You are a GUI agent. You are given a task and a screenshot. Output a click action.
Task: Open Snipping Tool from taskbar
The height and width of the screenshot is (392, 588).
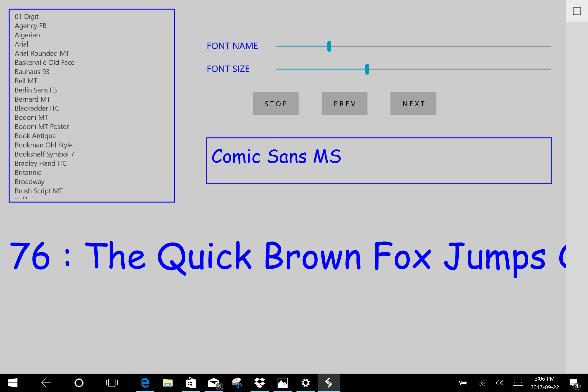tap(237, 383)
